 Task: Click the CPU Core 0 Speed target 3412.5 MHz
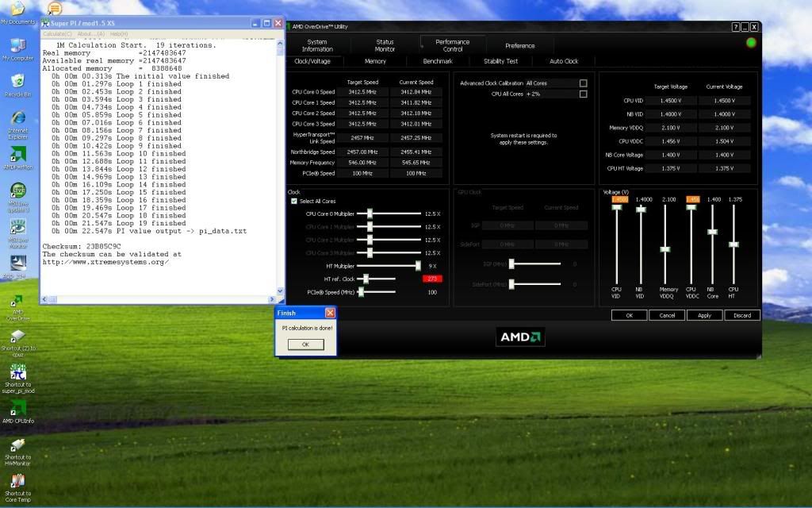(362, 92)
